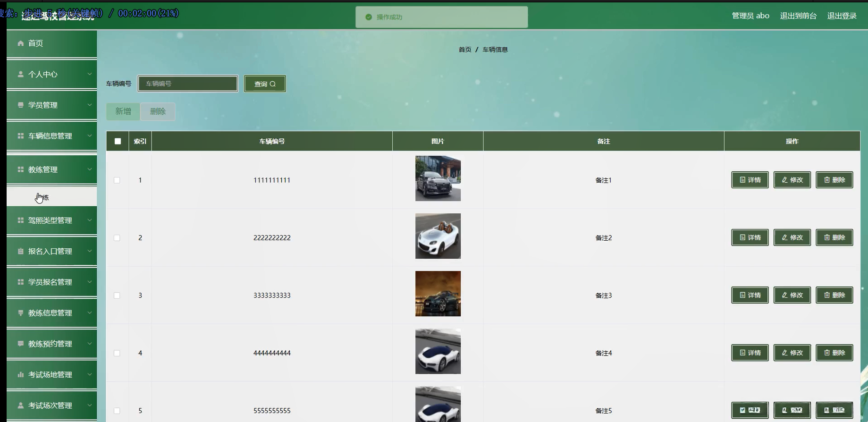Check the box for row 3
Screen dimensions: 868x422
(x=117, y=295)
